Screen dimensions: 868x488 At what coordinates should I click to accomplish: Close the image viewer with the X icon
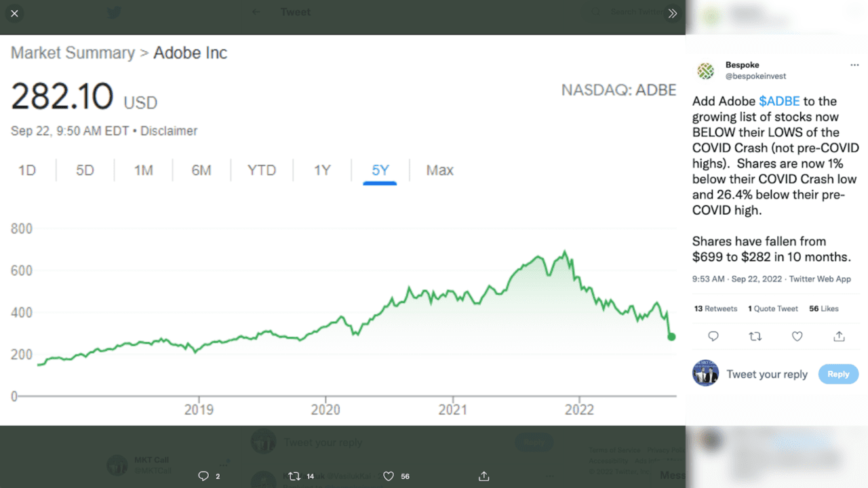(x=14, y=14)
